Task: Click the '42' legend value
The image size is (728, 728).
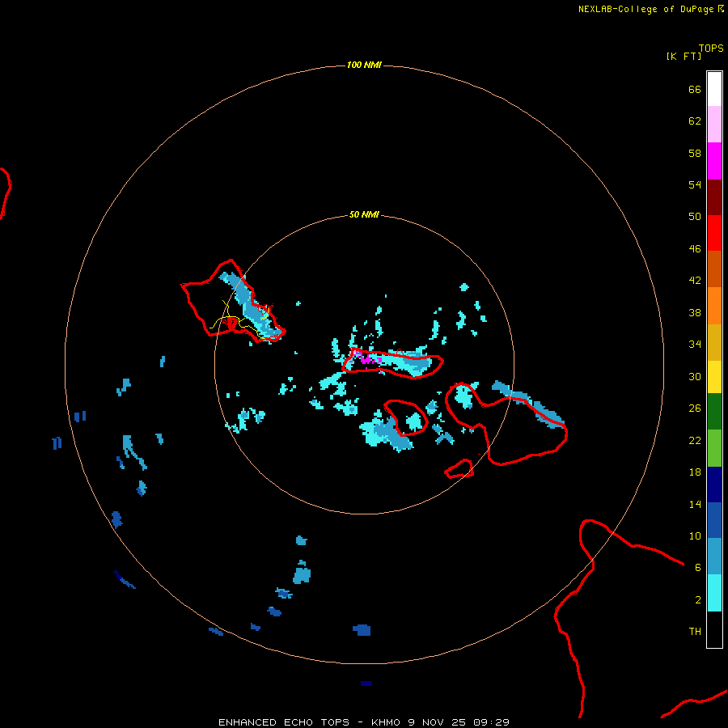Action: point(695,281)
